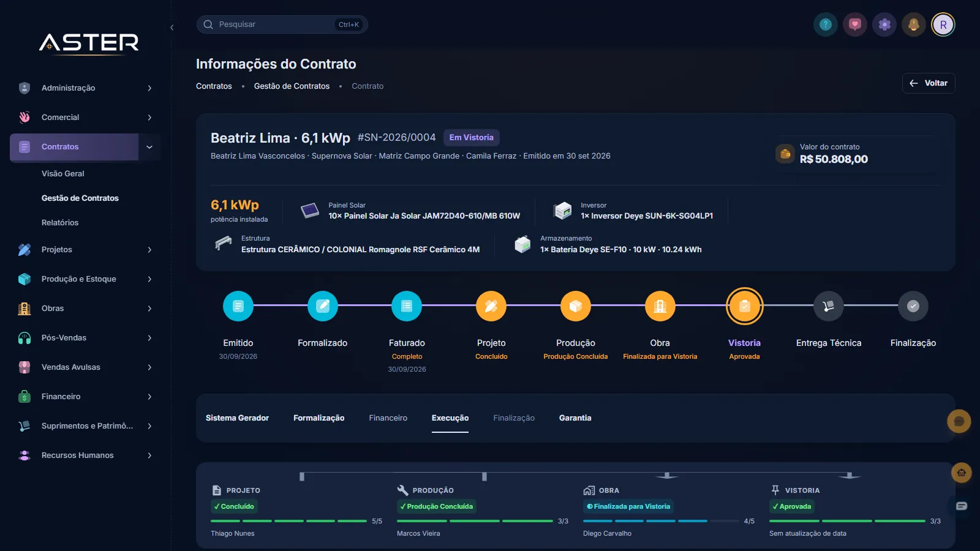The image size is (980, 551).
Task: Open the floating message icon
Action: (962, 506)
